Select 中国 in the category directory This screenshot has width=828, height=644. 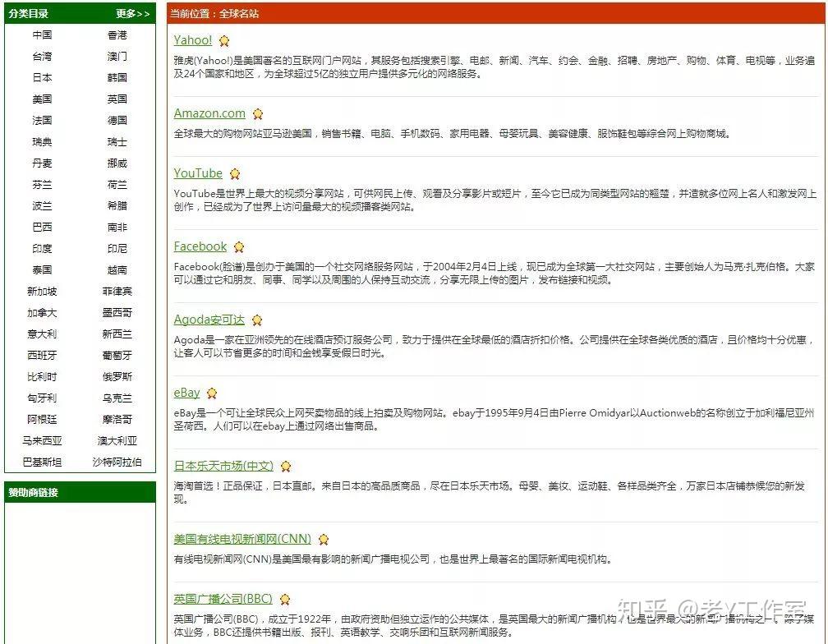(x=42, y=35)
